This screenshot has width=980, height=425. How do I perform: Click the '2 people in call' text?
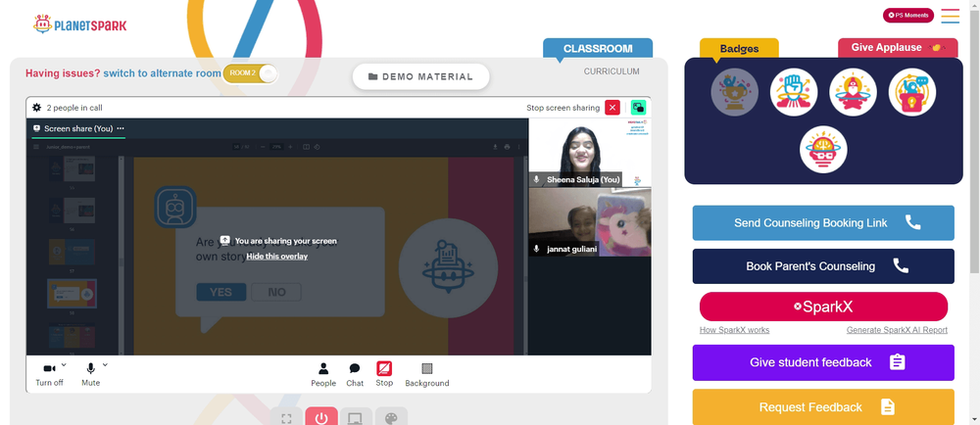[x=74, y=108]
